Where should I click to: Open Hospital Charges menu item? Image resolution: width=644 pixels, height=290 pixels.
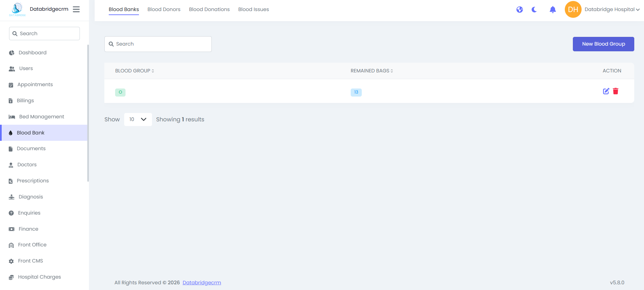coord(44,277)
